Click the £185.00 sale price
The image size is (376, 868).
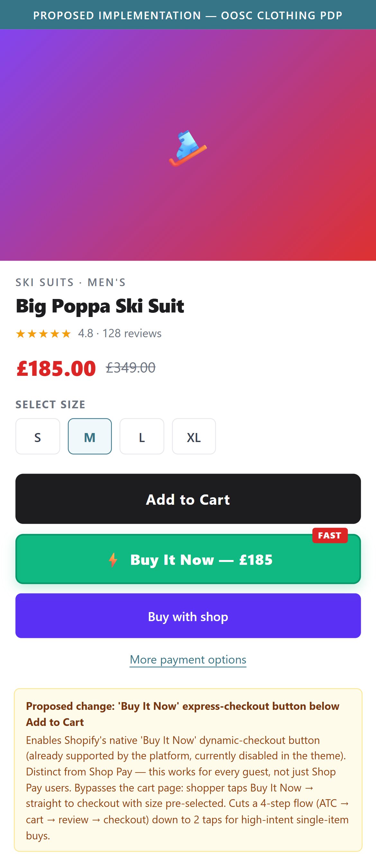point(56,368)
